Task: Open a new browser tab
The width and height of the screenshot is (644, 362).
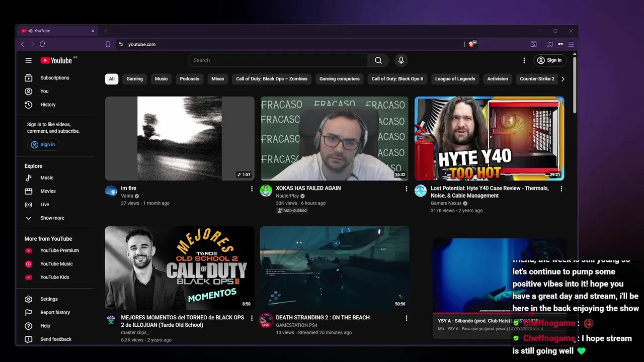Action: pyautogui.click(x=105, y=31)
